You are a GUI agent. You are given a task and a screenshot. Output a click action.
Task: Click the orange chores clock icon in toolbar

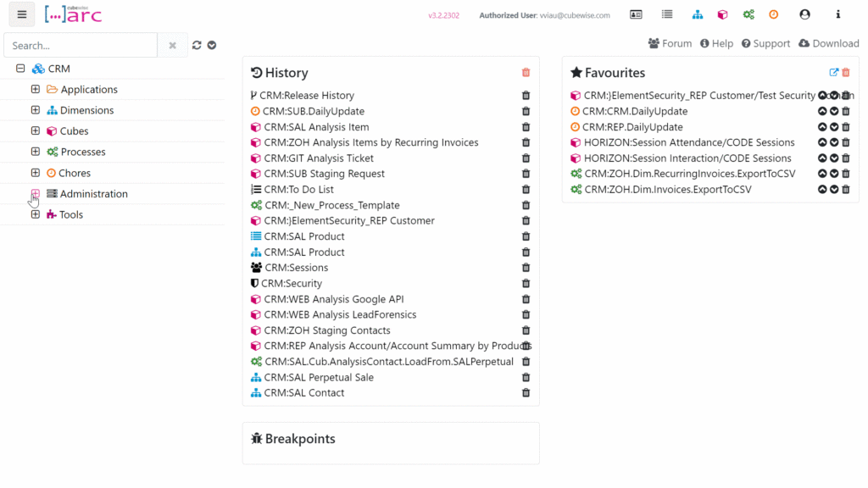click(x=773, y=14)
